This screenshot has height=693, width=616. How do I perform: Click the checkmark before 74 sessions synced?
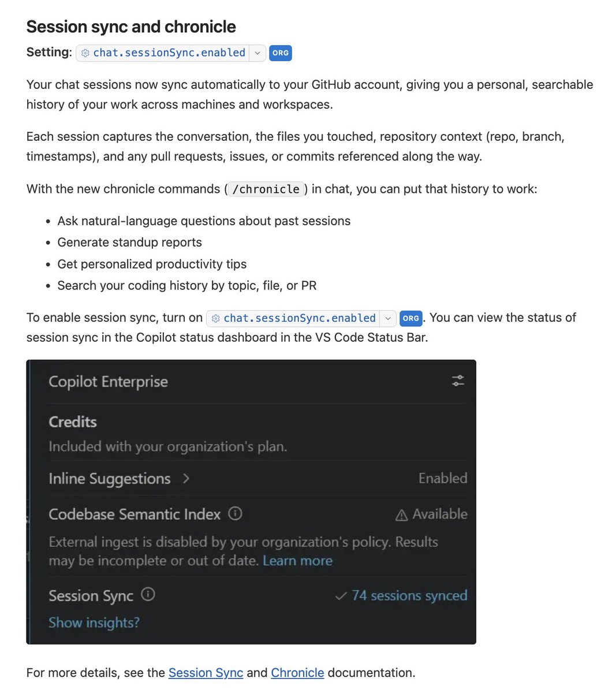341,596
